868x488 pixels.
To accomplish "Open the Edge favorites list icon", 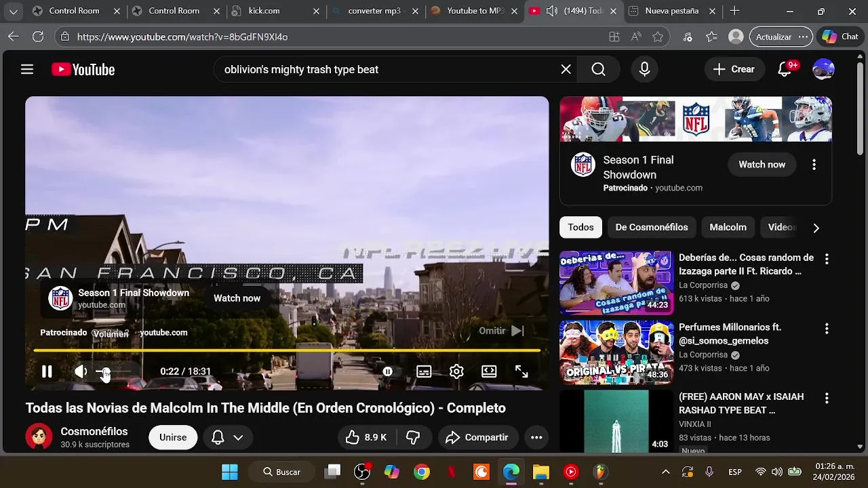I will [711, 37].
